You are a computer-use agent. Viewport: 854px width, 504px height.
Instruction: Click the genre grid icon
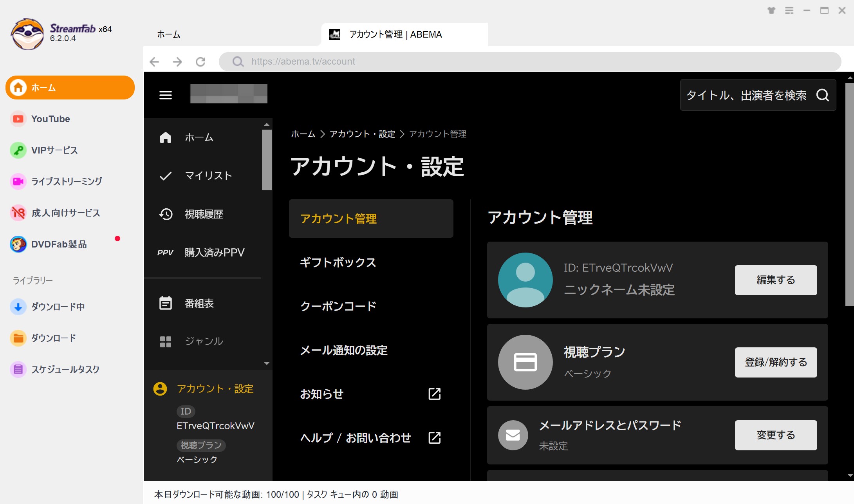166,341
